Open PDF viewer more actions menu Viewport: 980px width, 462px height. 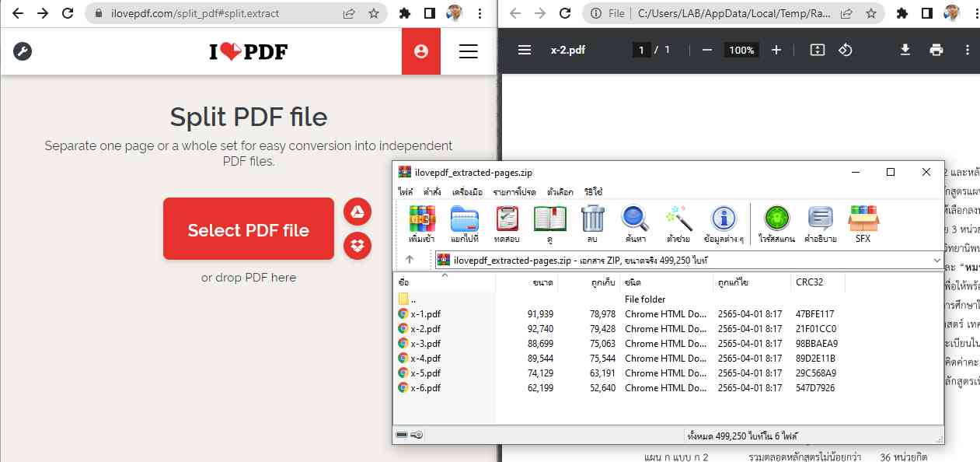pyautogui.click(x=967, y=50)
